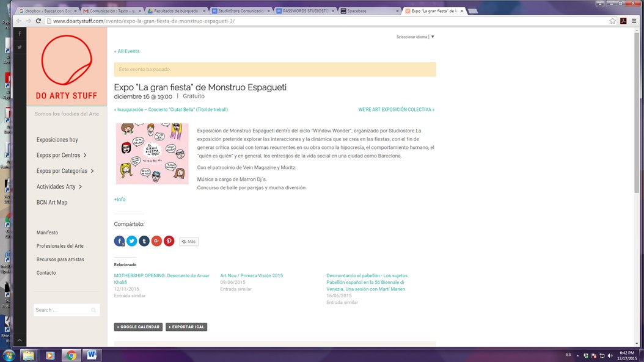The height and width of the screenshot is (362, 644).
Task: Open File Explorer from the taskbar
Action: tap(28, 355)
